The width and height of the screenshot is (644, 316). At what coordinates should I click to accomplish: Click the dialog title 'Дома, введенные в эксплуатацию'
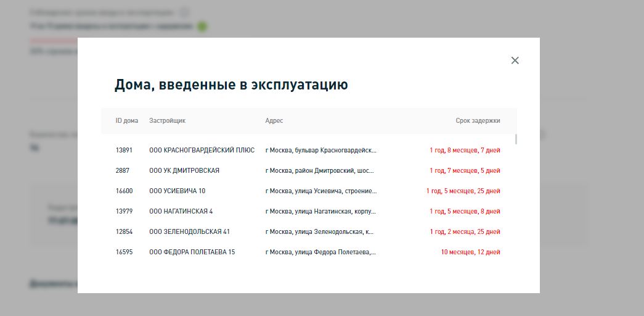(x=231, y=85)
